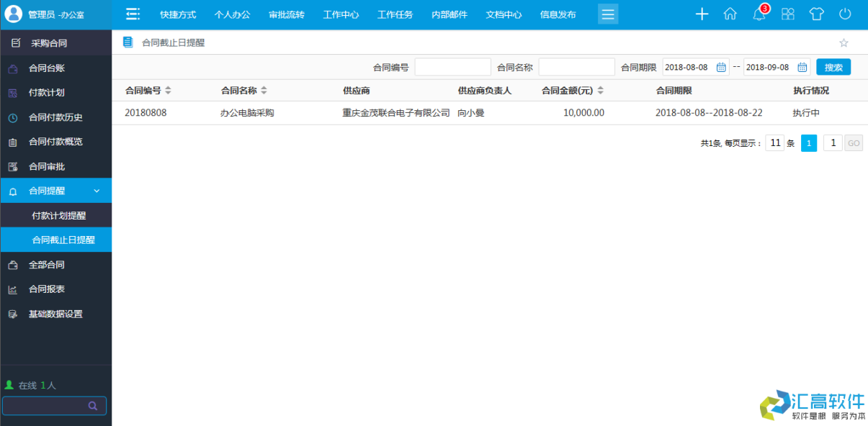Sort the 合同金额(元) column

(x=601, y=90)
